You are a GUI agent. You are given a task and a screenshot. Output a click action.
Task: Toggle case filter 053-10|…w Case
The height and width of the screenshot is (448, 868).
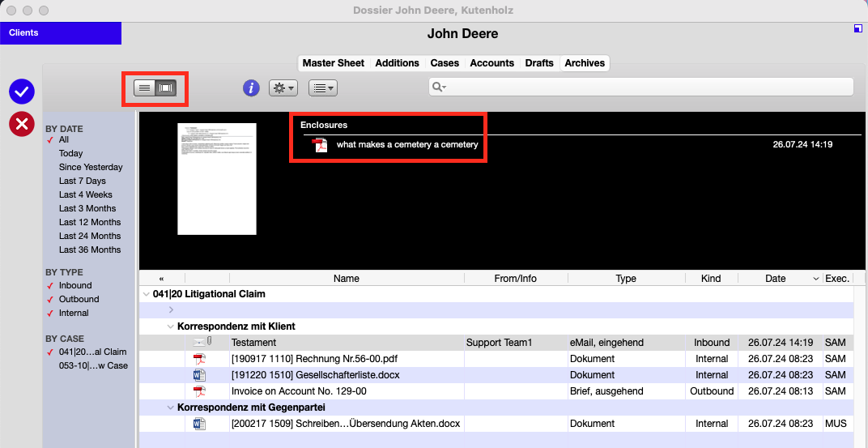[x=93, y=365]
